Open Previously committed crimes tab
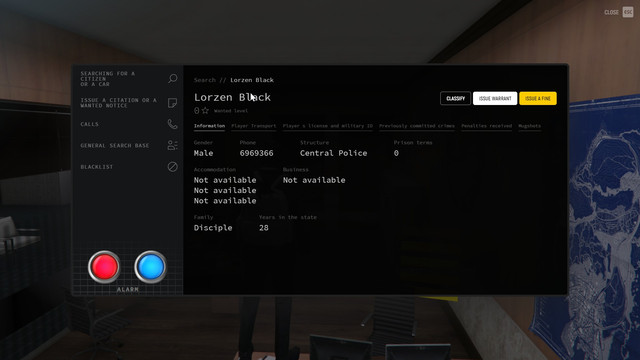Viewport: 640px width, 360px height. pyautogui.click(x=417, y=126)
